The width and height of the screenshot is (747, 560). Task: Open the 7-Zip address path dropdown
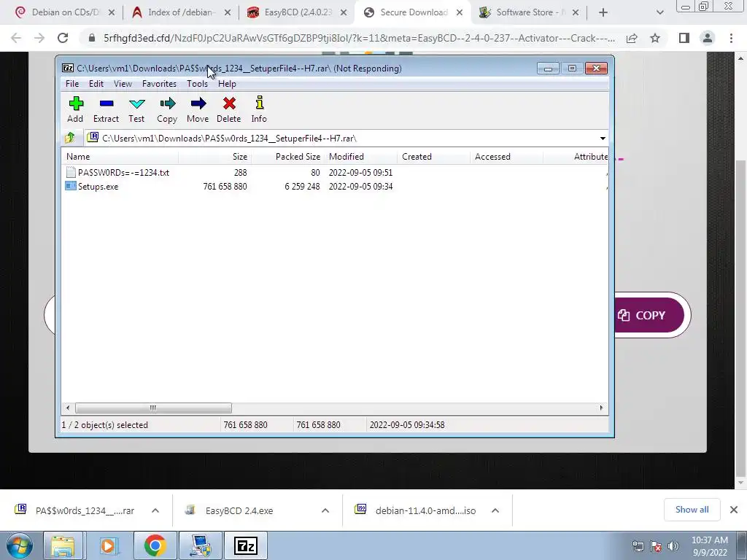point(603,139)
